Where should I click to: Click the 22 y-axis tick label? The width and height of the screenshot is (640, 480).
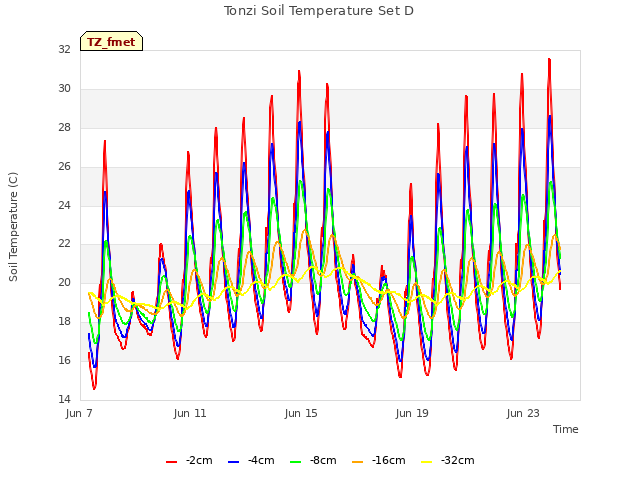64,244
